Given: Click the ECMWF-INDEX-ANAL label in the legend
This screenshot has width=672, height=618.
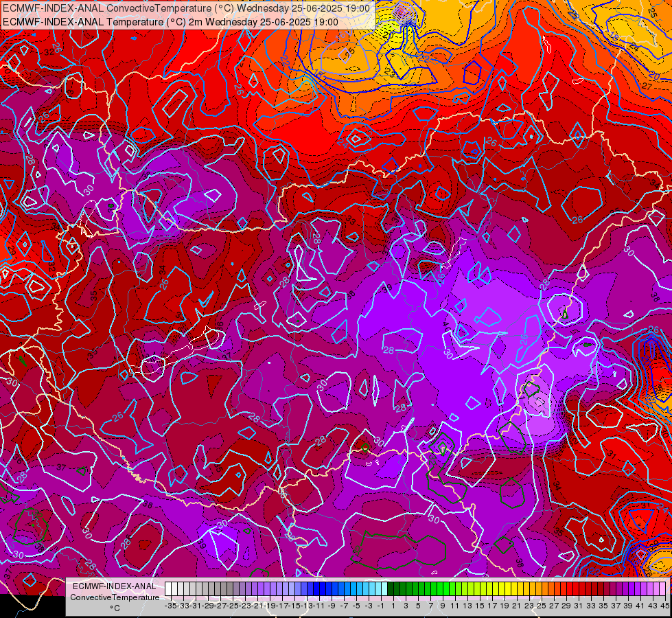Looking at the screenshot, I should 115,586.
